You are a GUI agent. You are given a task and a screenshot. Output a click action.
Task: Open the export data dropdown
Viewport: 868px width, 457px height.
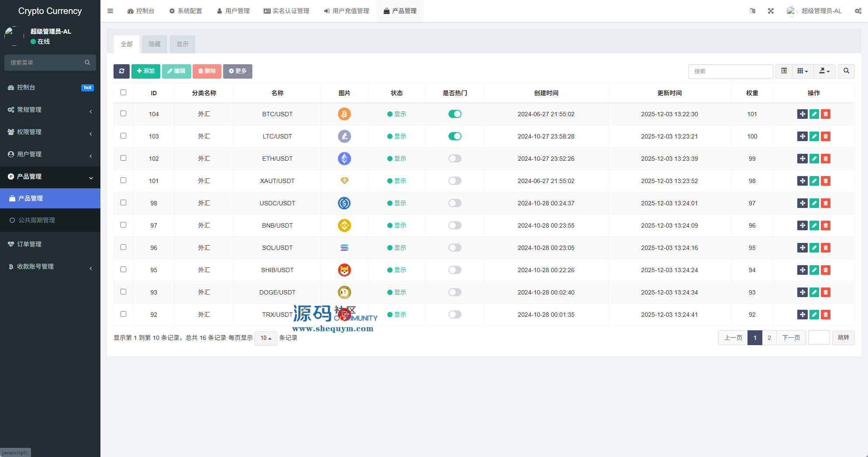pyautogui.click(x=824, y=71)
